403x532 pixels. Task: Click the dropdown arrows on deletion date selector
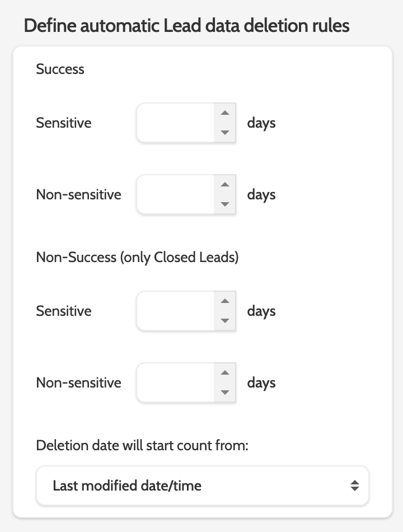354,486
